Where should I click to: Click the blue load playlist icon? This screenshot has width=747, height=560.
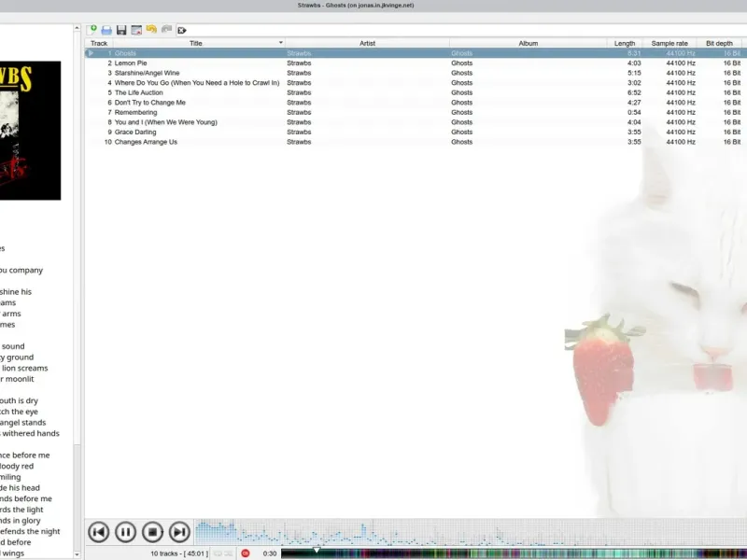point(106,30)
